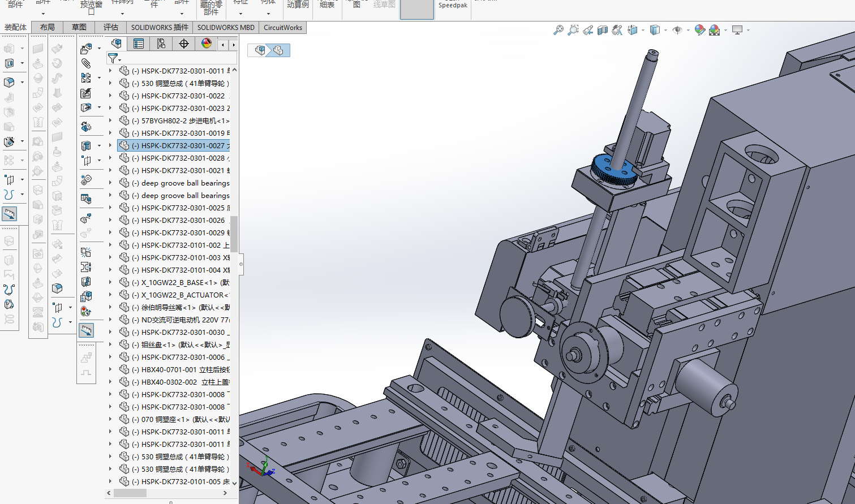Image resolution: width=855 pixels, height=504 pixels.
Task: Select HBX40-0302-002 立柱上盖 tree item
Action: coord(175,382)
